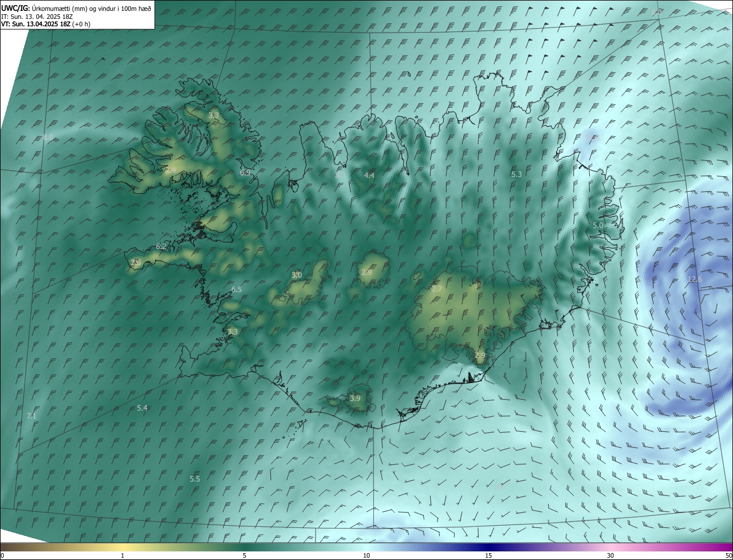Click the 4.4 value label
This screenshot has width=733, height=560.
[x=369, y=175]
